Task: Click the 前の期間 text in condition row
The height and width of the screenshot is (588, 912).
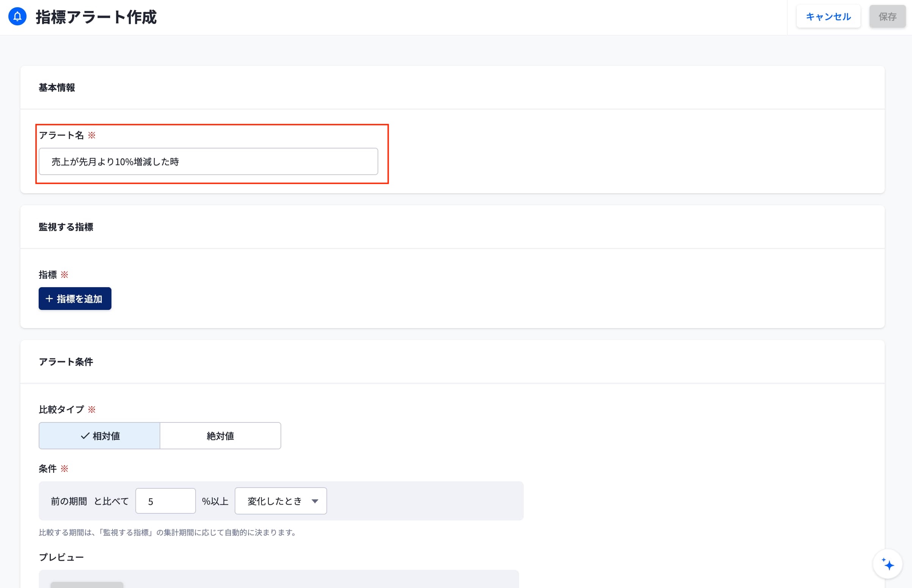Action: [x=69, y=501]
